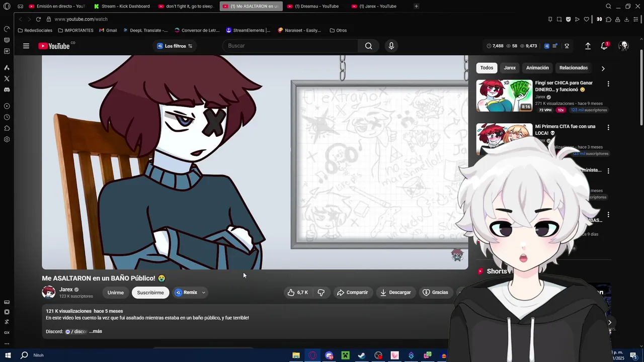Screen dimensions: 644x362
Task: Switch to Stream - Kick Dashboard tab
Action: pos(122,6)
